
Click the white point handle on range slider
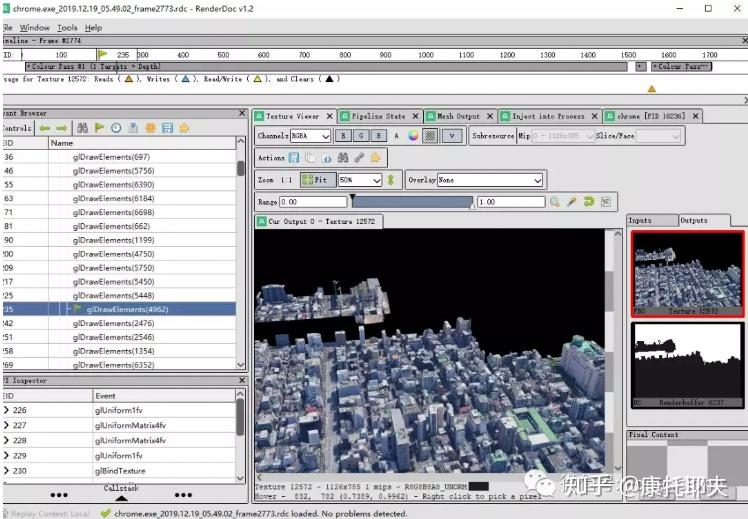coord(473,206)
